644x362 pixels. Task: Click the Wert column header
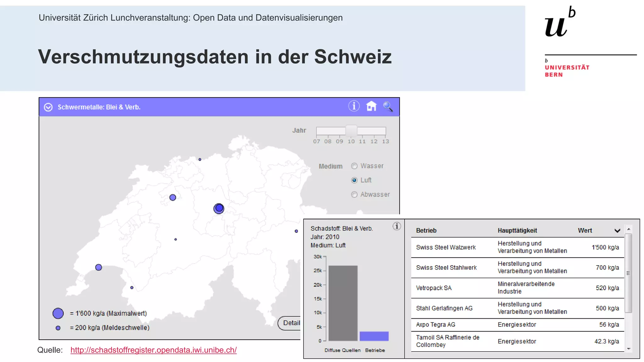pos(585,230)
